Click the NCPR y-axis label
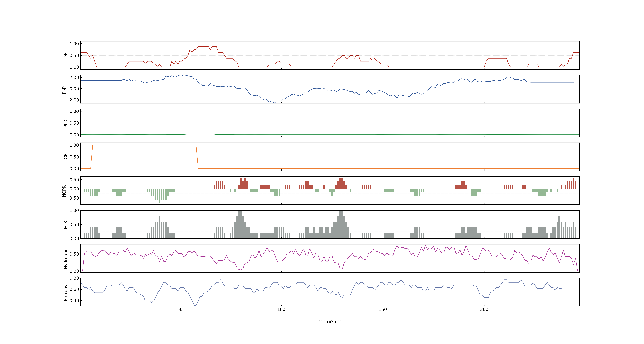The width and height of the screenshot is (644, 344). tap(64, 191)
